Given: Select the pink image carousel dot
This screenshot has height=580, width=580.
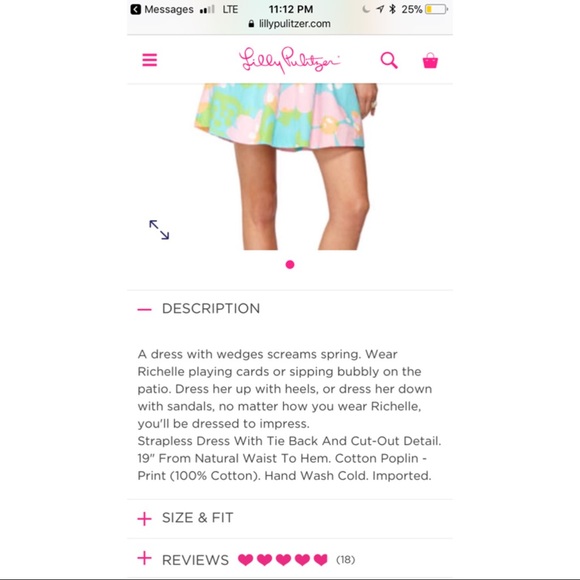Looking at the screenshot, I should 290,264.
